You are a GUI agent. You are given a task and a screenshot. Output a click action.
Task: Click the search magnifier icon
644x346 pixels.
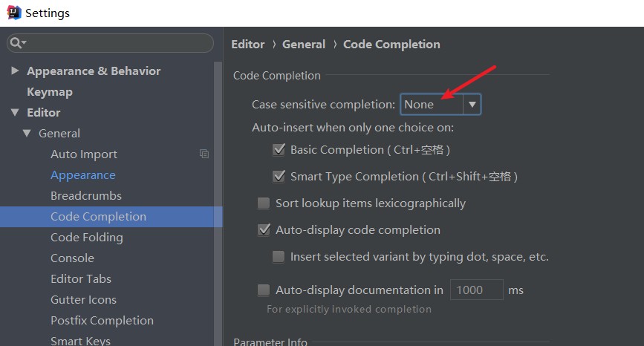(x=16, y=43)
